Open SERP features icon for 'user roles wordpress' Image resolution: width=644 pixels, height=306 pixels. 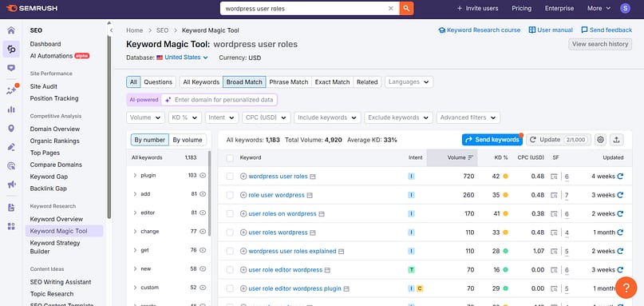click(x=555, y=232)
